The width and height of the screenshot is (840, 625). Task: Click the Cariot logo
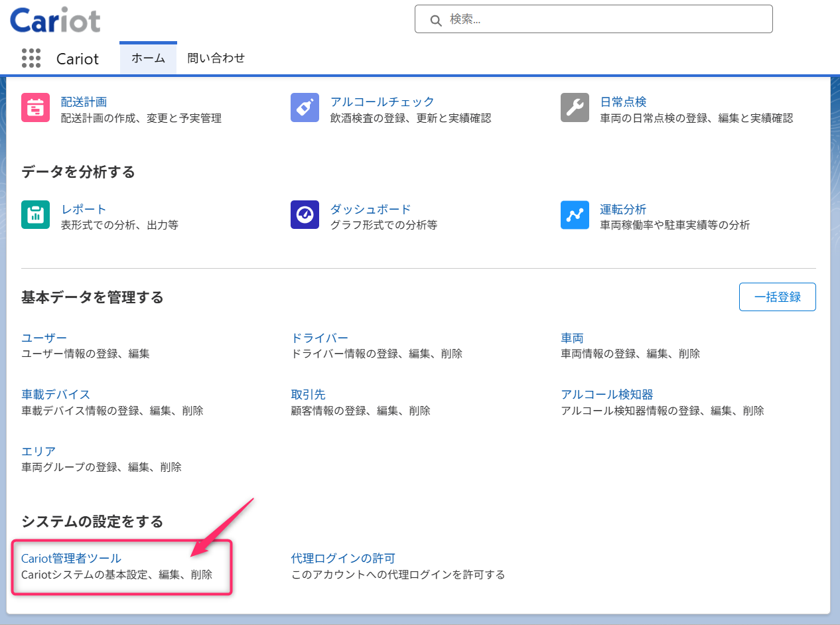[x=56, y=21]
